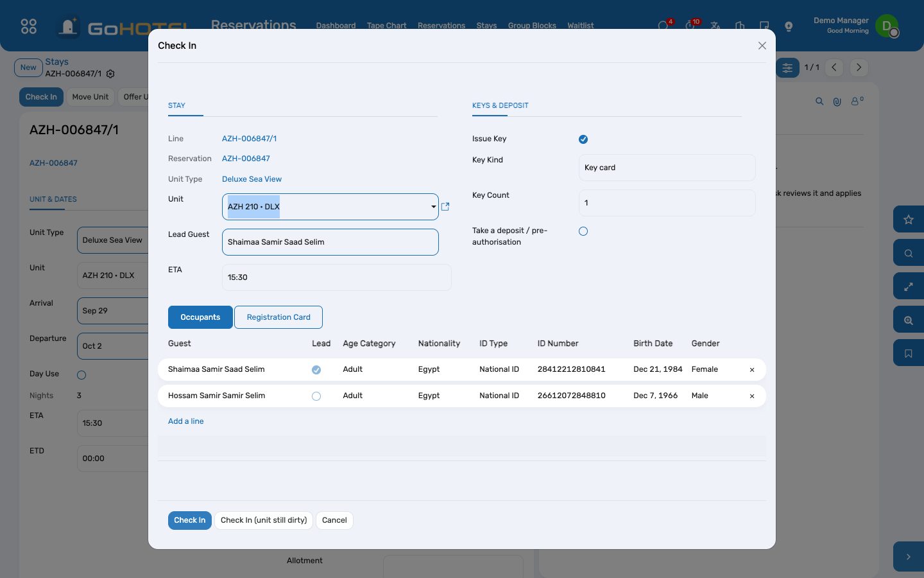924x578 pixels.
Task: Click the bookmark side button
Action: tap(909, 353)
